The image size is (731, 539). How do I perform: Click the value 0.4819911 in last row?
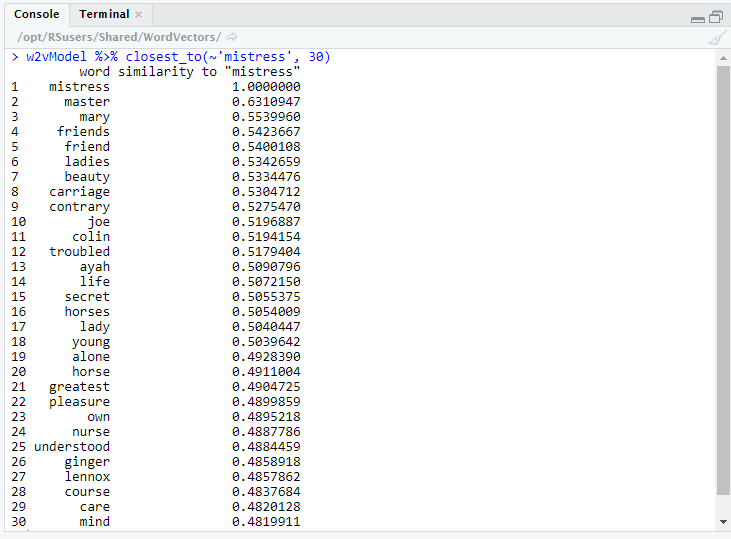(x=266, y=522)
